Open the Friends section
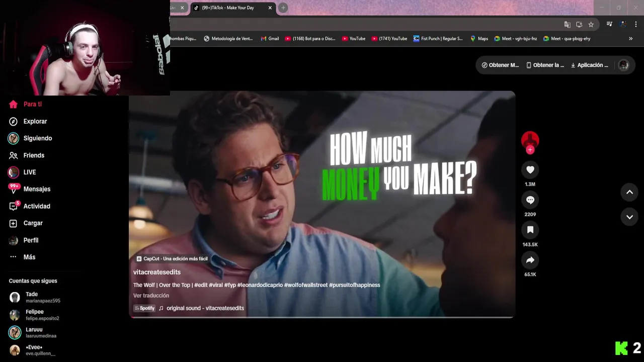Screen dimensions: 644x362 [x=27, y=155]
